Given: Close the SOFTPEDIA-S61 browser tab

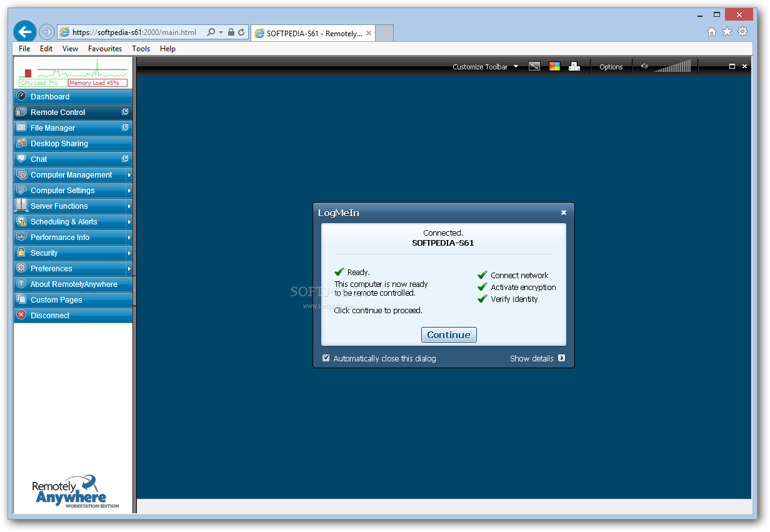Looking at the screenshot, I should click(x=369, y=34).
